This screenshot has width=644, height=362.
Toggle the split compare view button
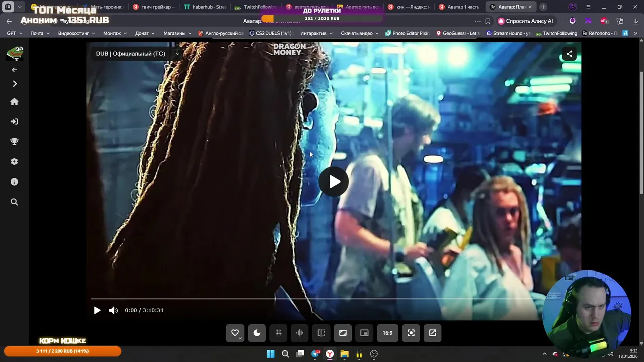(x=321, y=333)
